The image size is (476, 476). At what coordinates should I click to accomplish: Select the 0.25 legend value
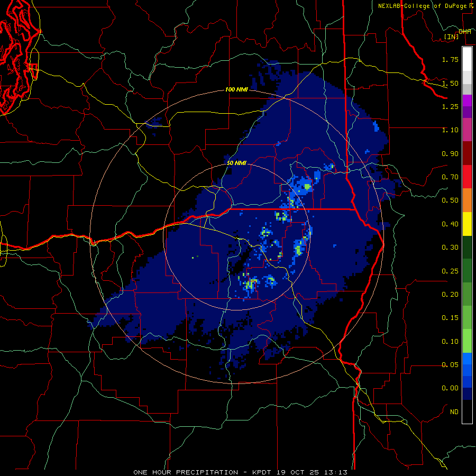pos(450,271)
